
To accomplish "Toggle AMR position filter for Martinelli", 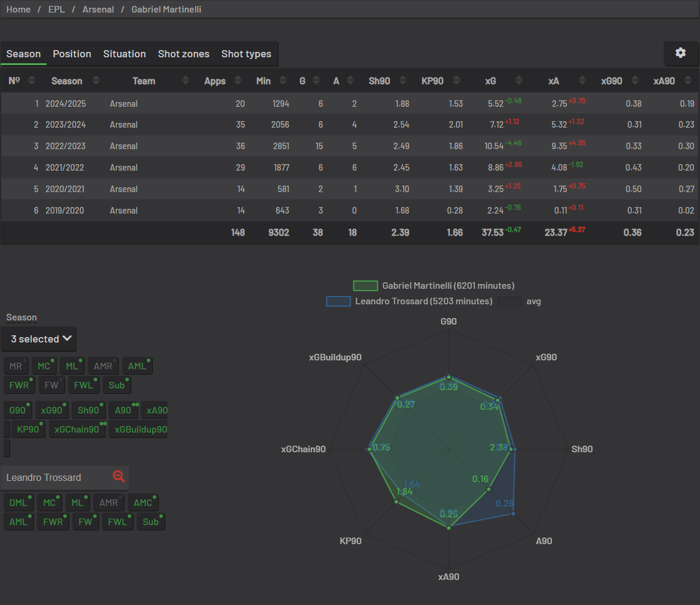I will [103, 366].
